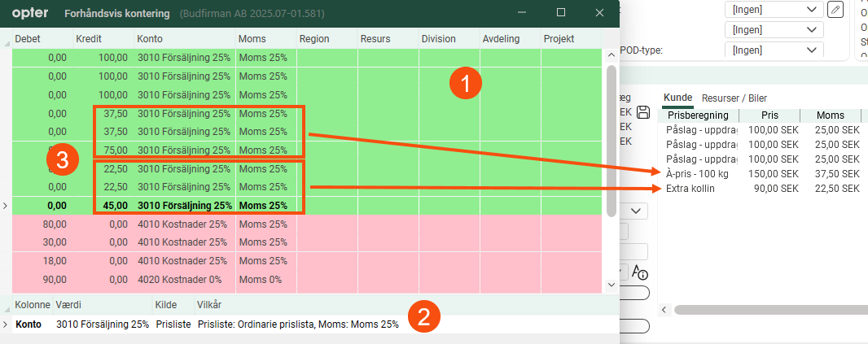Image resolution: width=868 pixels, height=344 pixels.
Task: Click the select-all corner of accounting grid
Action: tap(6, 39)
